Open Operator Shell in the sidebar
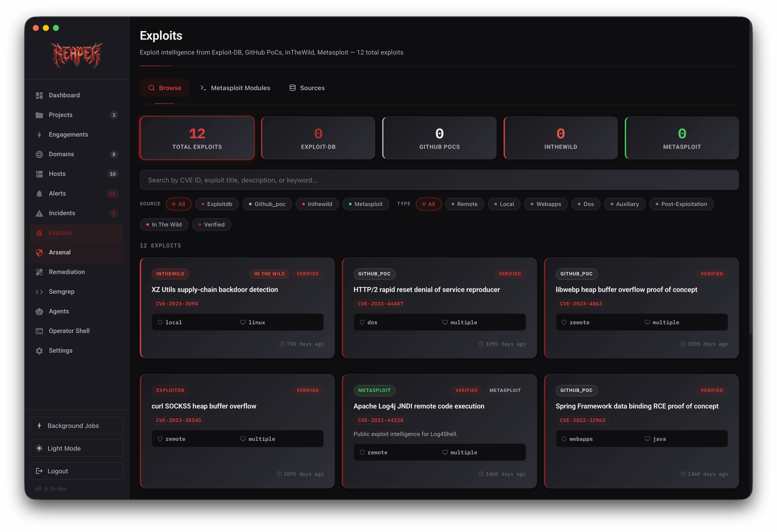 (77, 331)
